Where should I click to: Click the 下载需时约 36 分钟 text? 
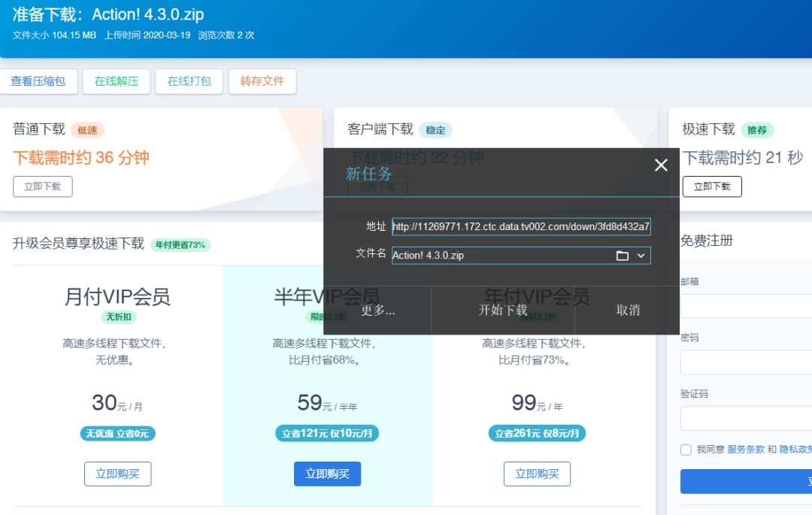[x=81, y=157]
